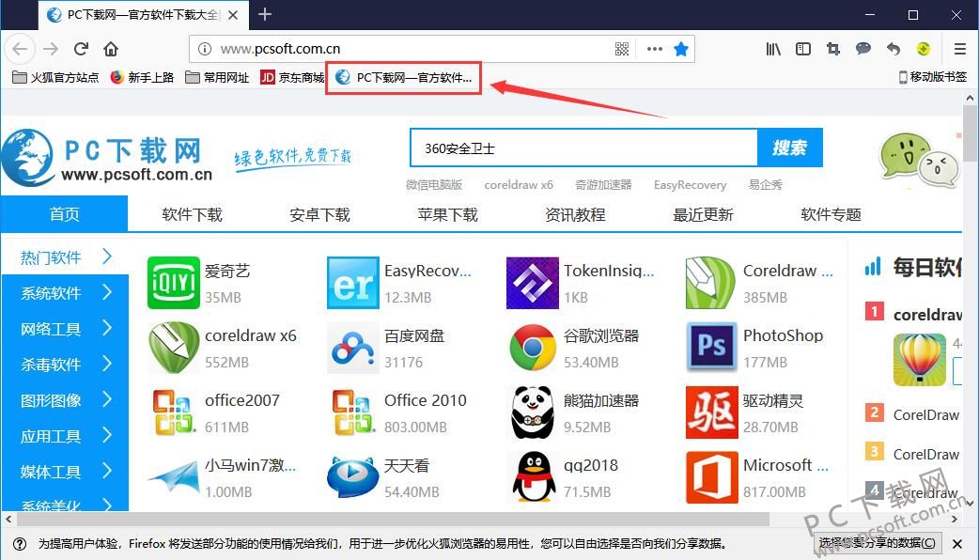The height and width of the screenshot is (560, 979).
Task: Click the Firefox reload page button
Action: pos(82,49)
